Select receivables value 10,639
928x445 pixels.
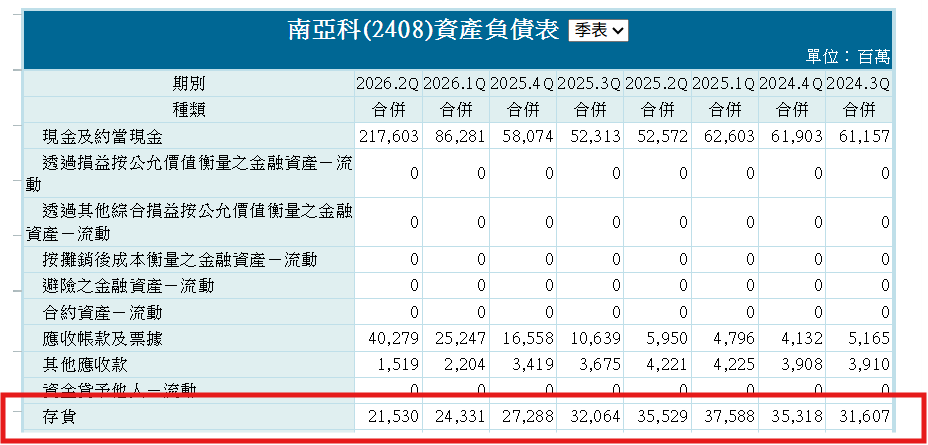click(595, 338)
